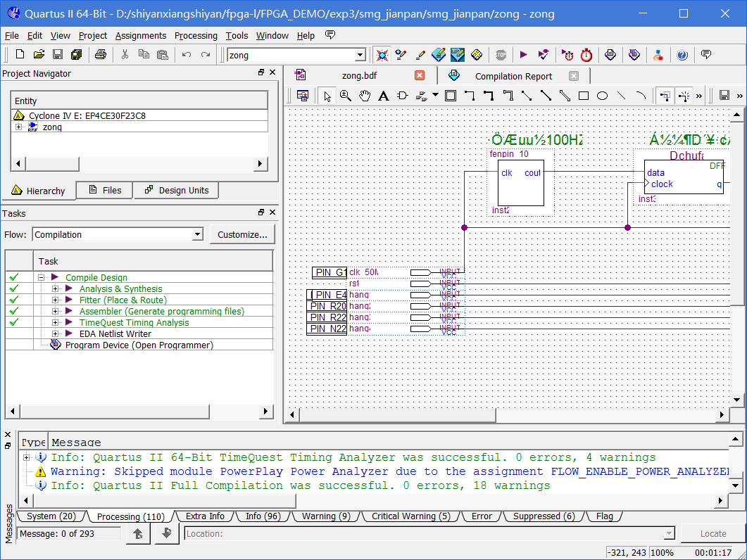Select the Oval drawing tool
Screen dimensions: 747x560
[603, 96]
